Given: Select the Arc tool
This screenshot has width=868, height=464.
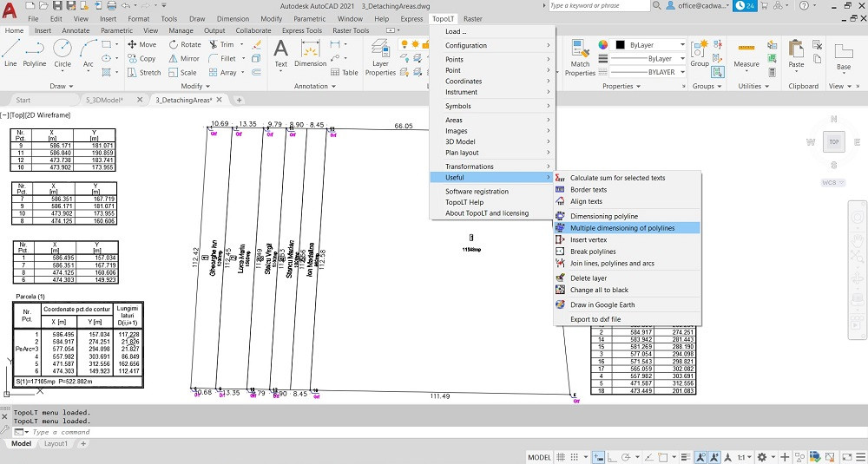Looking at the screenshot, I should (x=88, y=53).
